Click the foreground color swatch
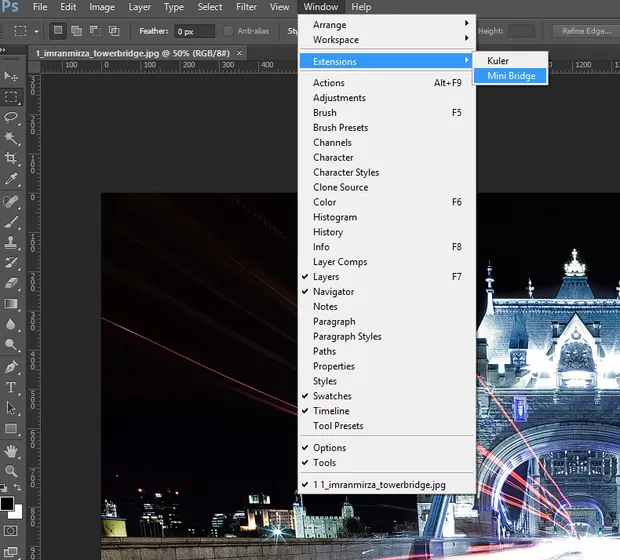Viewport: 620px width, 560px height. (8, 503)
